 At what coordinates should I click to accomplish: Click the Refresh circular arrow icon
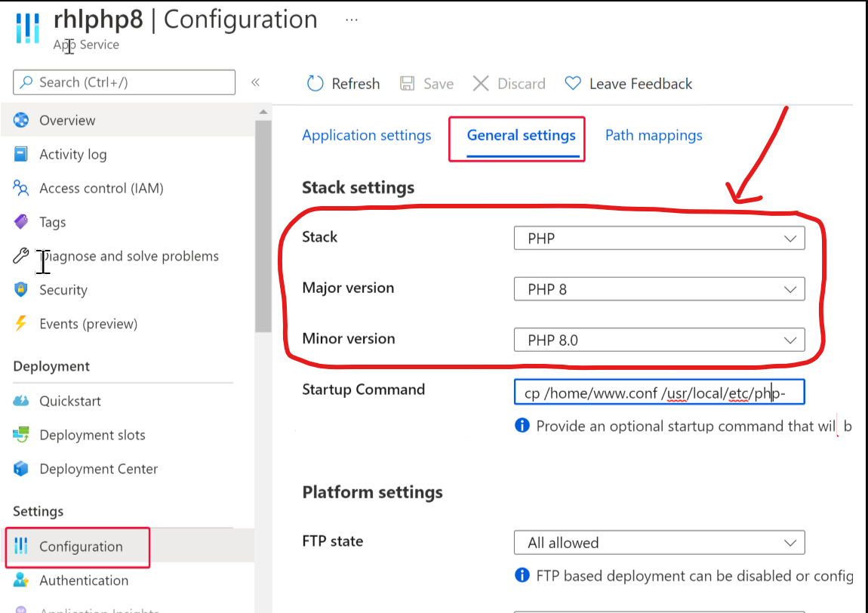(x=315, y=84)
